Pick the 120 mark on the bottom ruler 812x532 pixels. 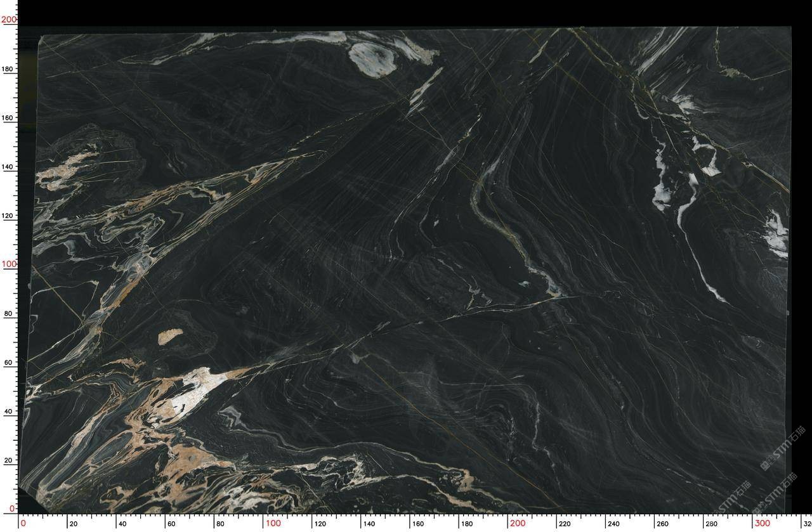point(320,524)
